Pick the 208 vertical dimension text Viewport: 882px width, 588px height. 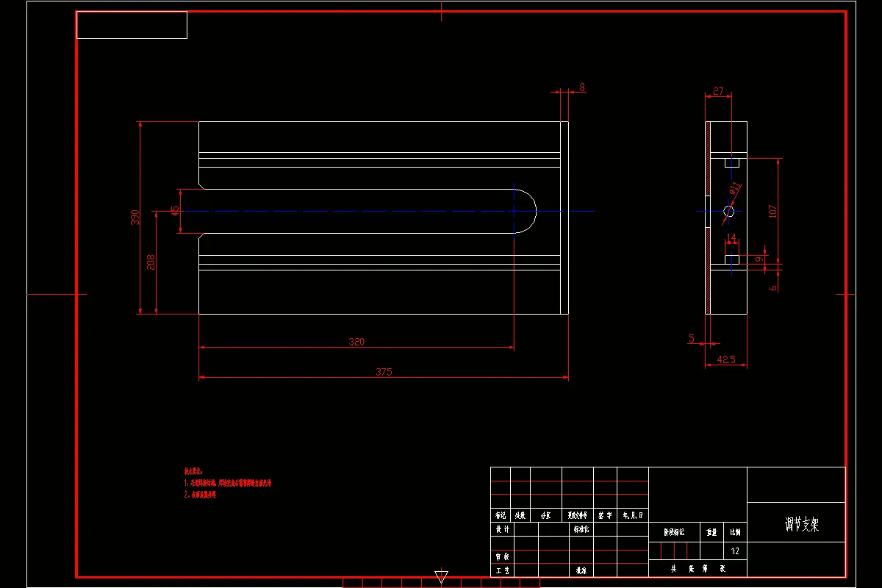pyautogui.click(x=151, y=262)
